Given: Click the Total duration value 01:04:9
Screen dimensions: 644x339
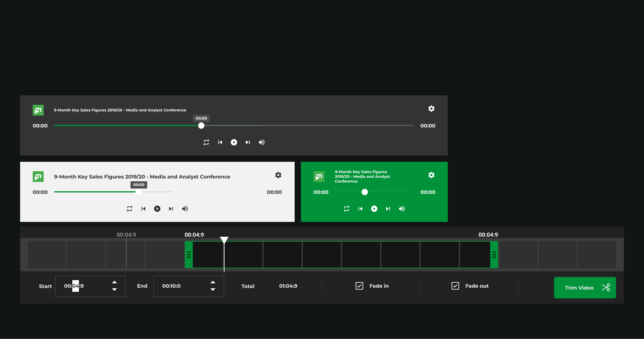Looking at the screenshot, I should click(288, 286).
